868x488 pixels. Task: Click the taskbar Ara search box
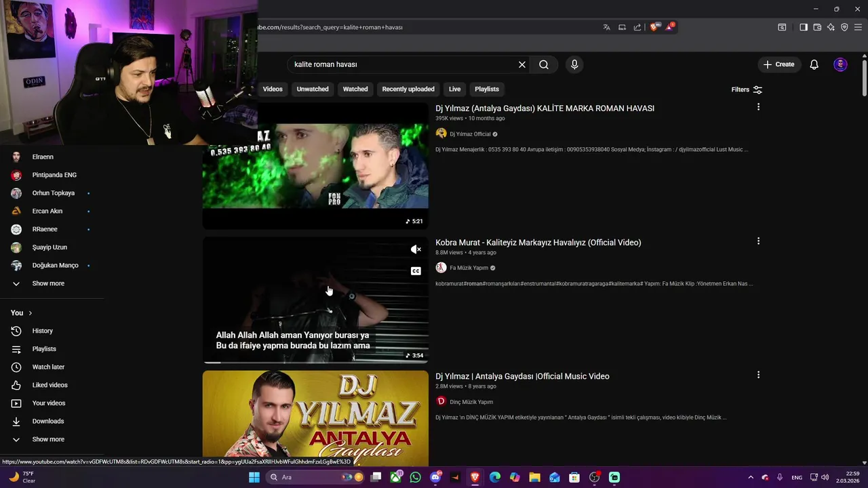(x=315, y=477)
